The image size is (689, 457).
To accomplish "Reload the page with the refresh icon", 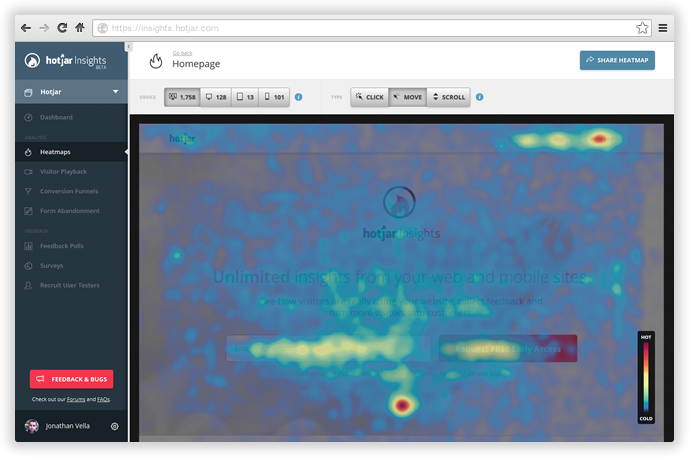I will [x=62, y=28].
